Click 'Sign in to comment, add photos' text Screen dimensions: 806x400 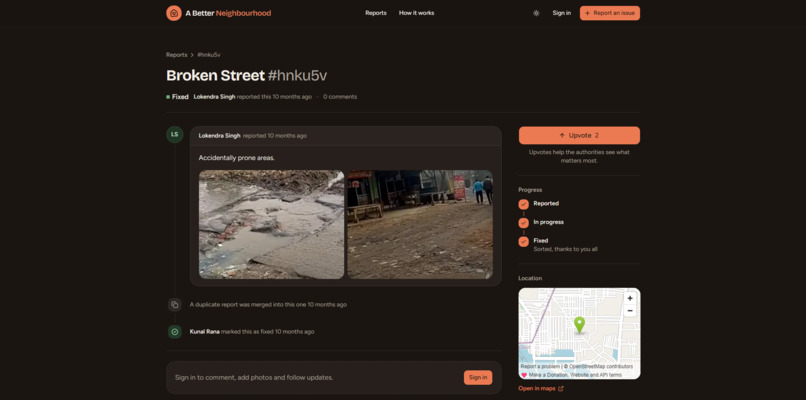point(254,377)
